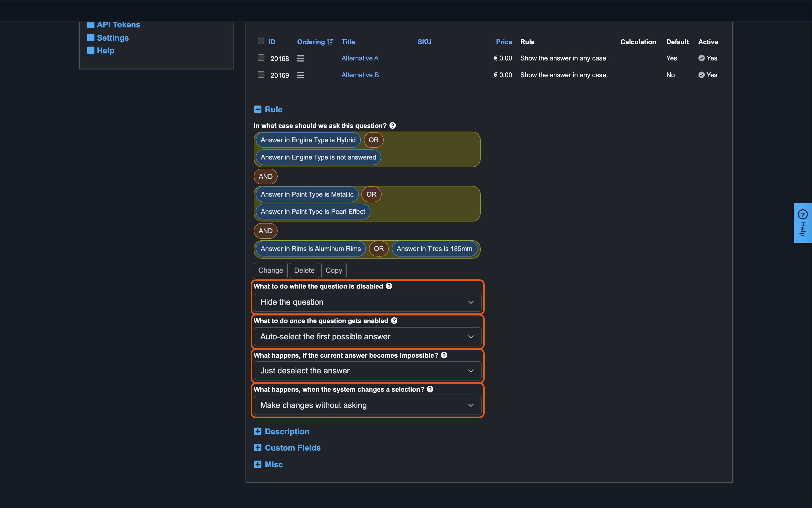The image size is (812, 508).
Task: Click the drag handle icon for row 20169
Action: [x=301, y=75]
